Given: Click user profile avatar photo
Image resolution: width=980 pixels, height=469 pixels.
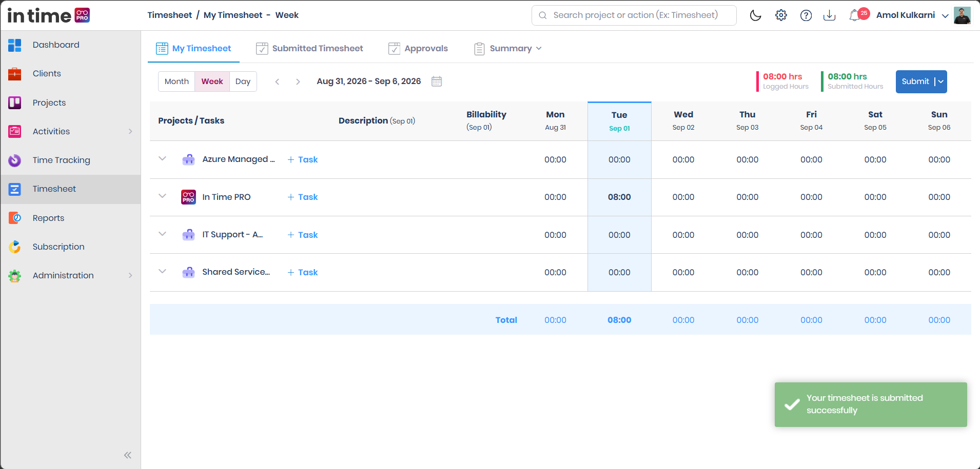Looking at the screenshot, I should (x=962, y=15).
